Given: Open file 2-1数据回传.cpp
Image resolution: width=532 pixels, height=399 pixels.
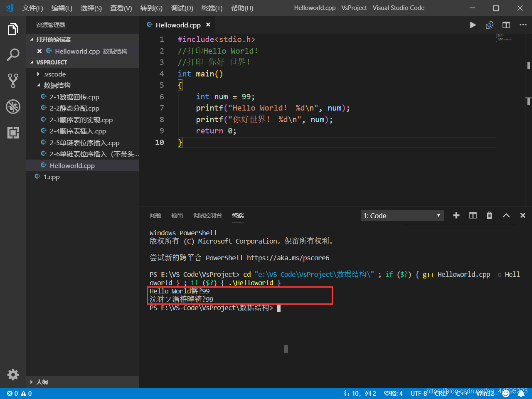Looking at the screenshot, I should [83, 97].
